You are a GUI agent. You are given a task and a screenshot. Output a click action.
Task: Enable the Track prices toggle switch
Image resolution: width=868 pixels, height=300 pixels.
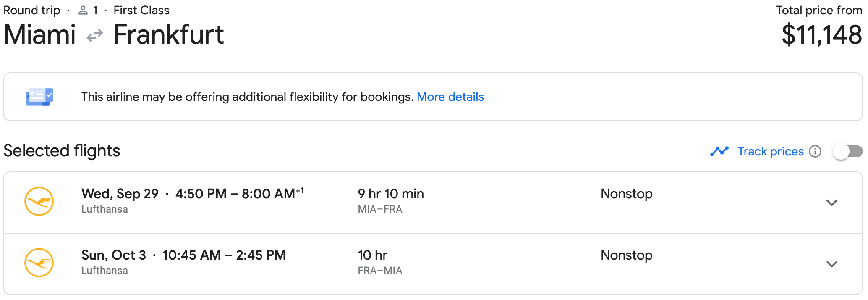[x=847, y=151]
